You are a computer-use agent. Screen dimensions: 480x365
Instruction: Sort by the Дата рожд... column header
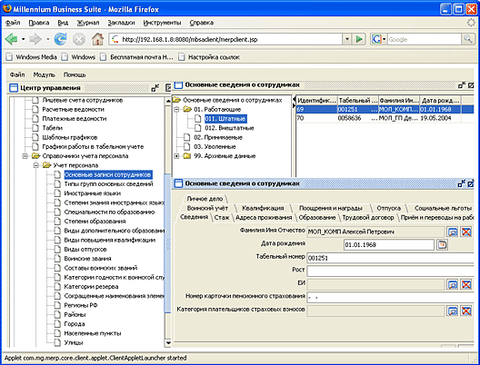pyautogui.click(x=440, y=100)
